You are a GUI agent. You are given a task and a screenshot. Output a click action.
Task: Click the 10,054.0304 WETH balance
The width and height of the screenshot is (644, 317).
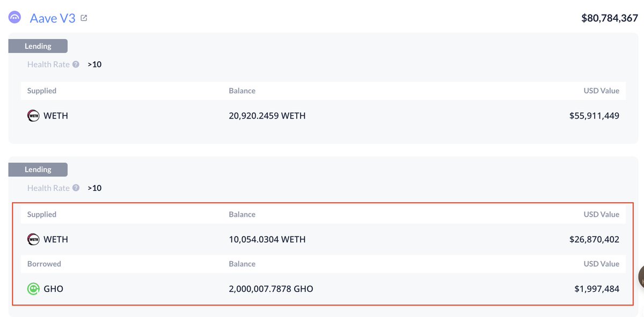pyautogui.click(x=267, y=239)
